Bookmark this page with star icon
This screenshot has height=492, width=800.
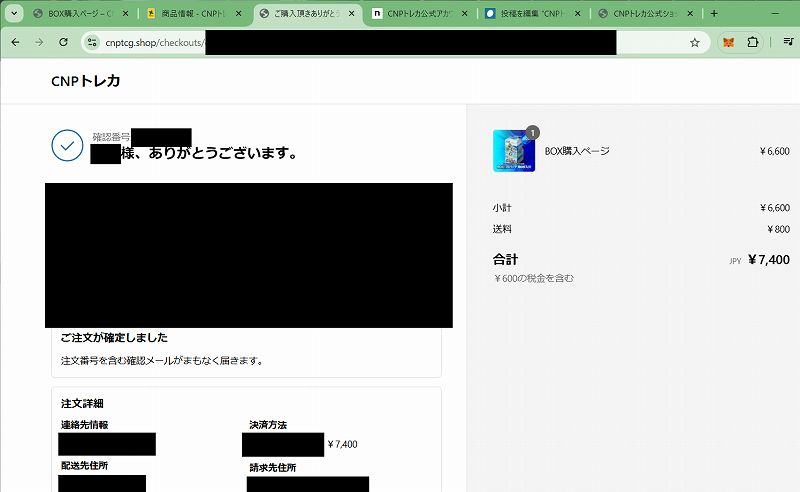coord(694,42)
